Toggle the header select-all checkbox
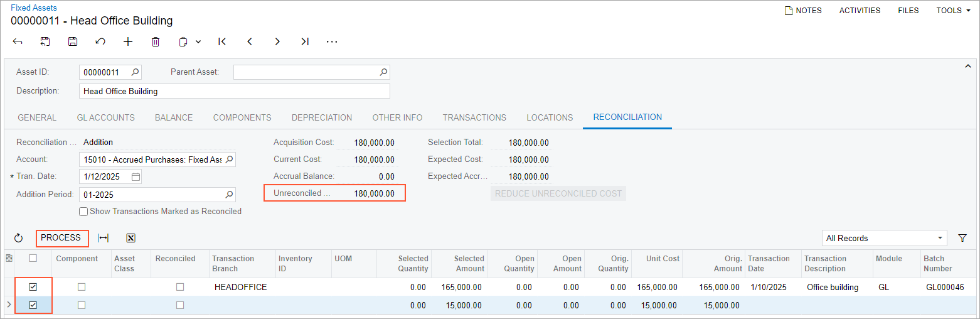980x319 pixels. 33,258
